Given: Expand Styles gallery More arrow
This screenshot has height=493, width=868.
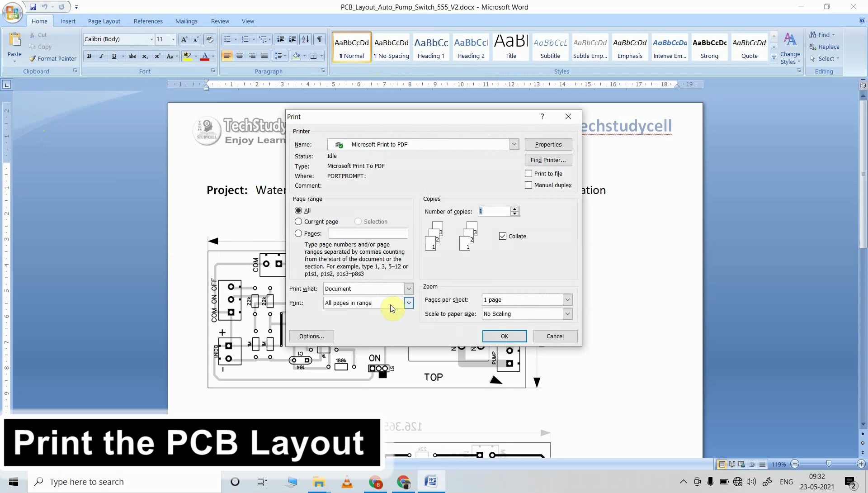Looking at the screenshot, I should pyautogui.click(x=774, y=58).
